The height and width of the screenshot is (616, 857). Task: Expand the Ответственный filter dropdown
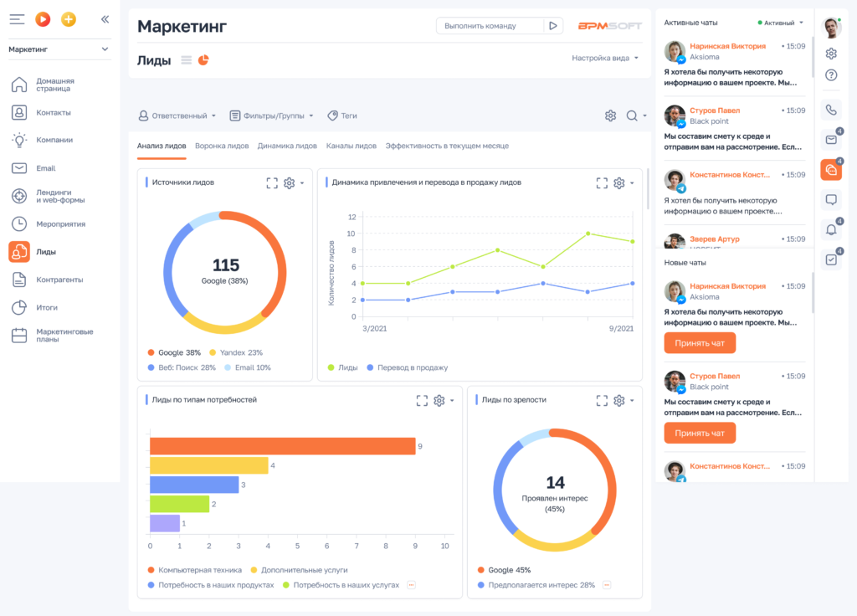[x=177, y=116]
